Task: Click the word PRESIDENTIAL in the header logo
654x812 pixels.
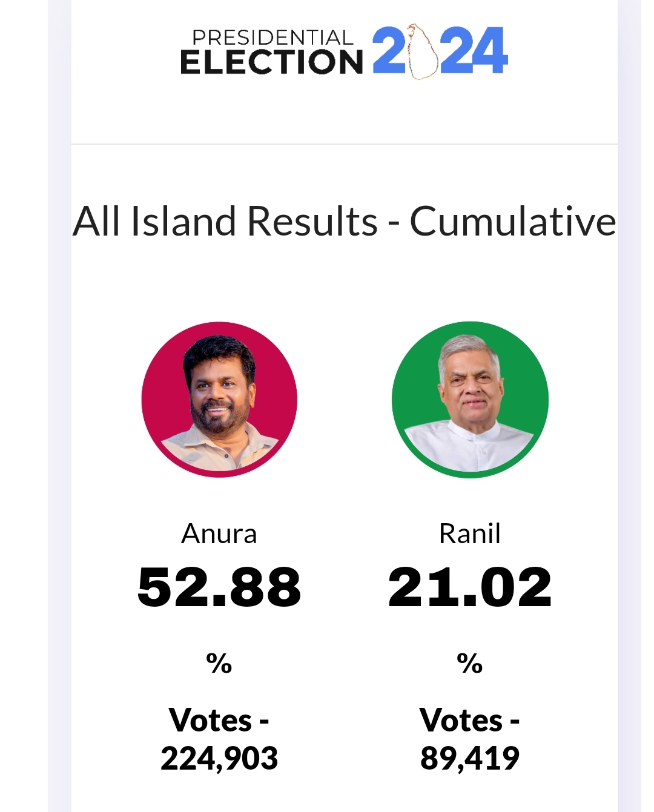Action: (272, 38)
